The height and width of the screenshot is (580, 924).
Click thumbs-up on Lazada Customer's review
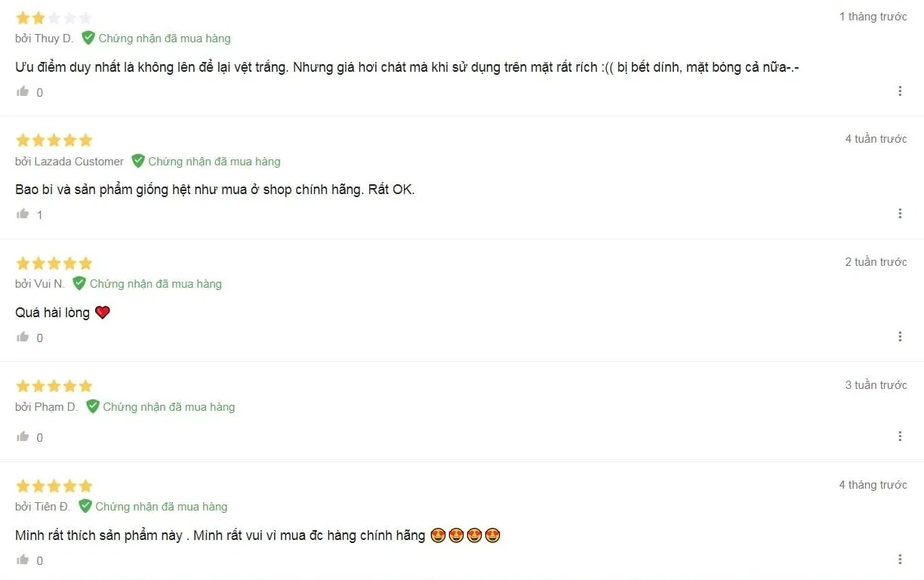coord(23,214)
